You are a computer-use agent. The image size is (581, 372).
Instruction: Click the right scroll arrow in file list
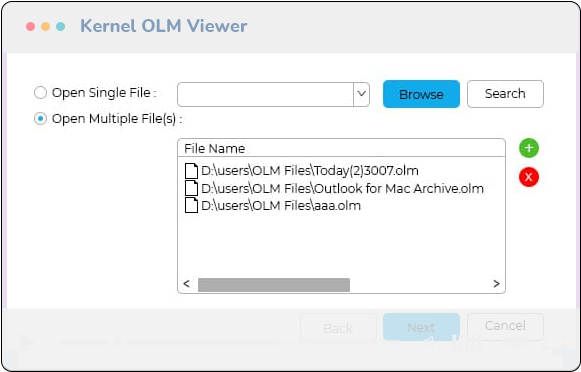(x=496, y=284)
